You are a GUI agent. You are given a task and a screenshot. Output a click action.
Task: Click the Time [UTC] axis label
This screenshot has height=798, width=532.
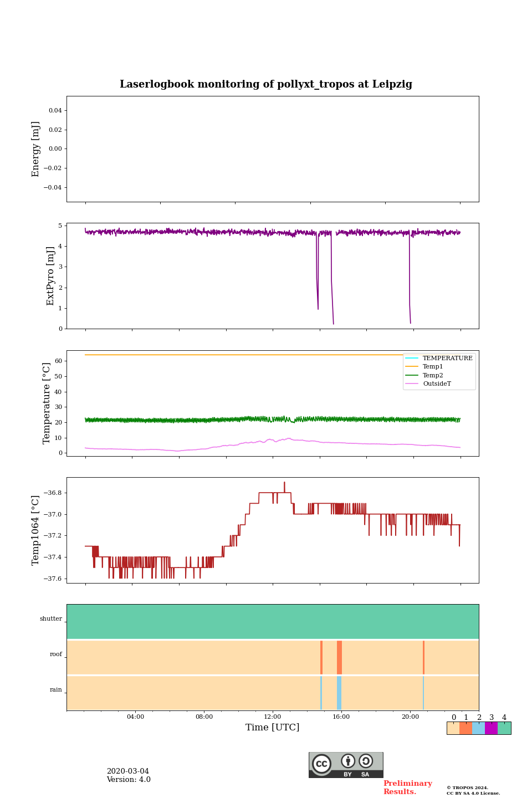(273, 728)
